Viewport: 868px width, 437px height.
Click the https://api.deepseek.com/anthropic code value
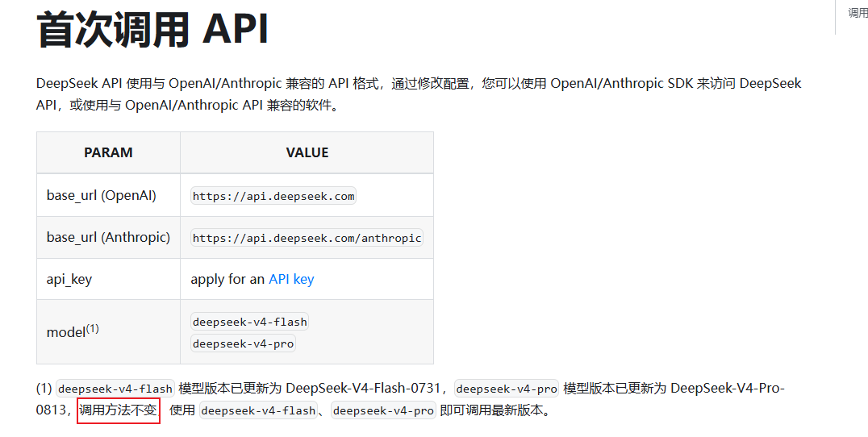point(307,238)
